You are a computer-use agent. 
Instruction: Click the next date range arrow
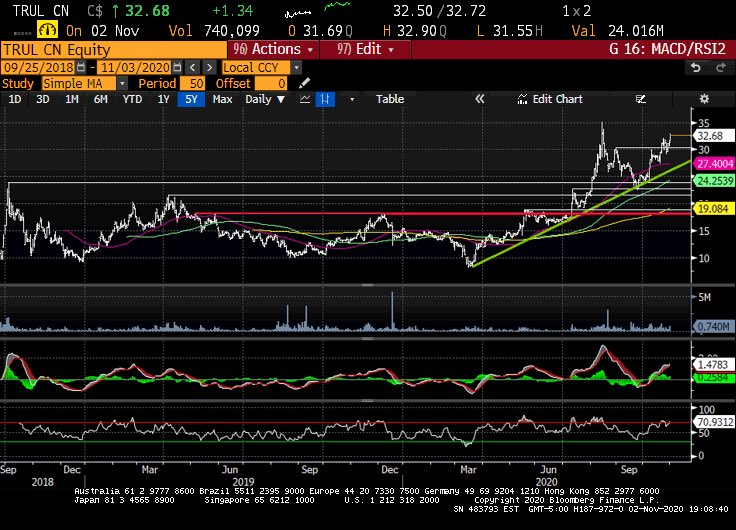coord(209,68)
